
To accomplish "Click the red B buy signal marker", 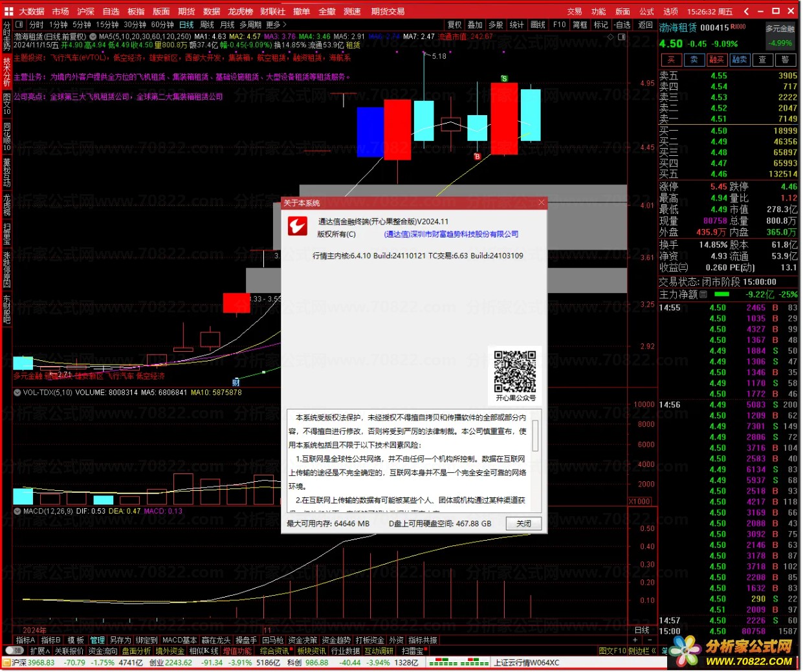I will pos(477,157).
